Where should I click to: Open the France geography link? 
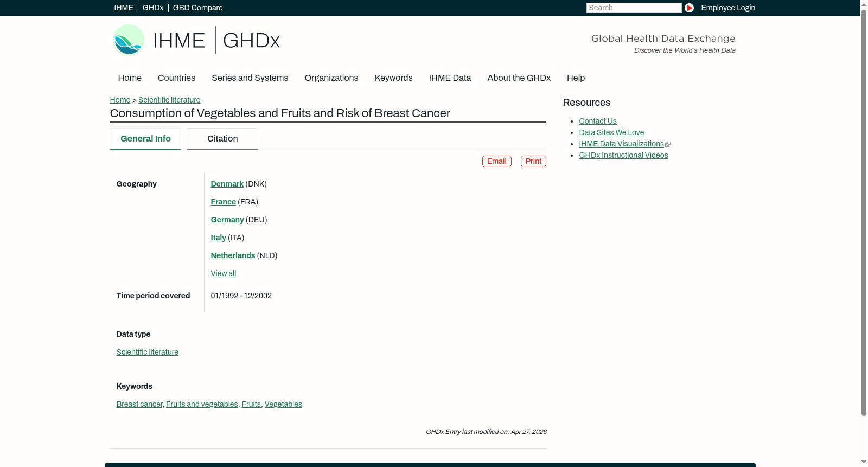224,202
